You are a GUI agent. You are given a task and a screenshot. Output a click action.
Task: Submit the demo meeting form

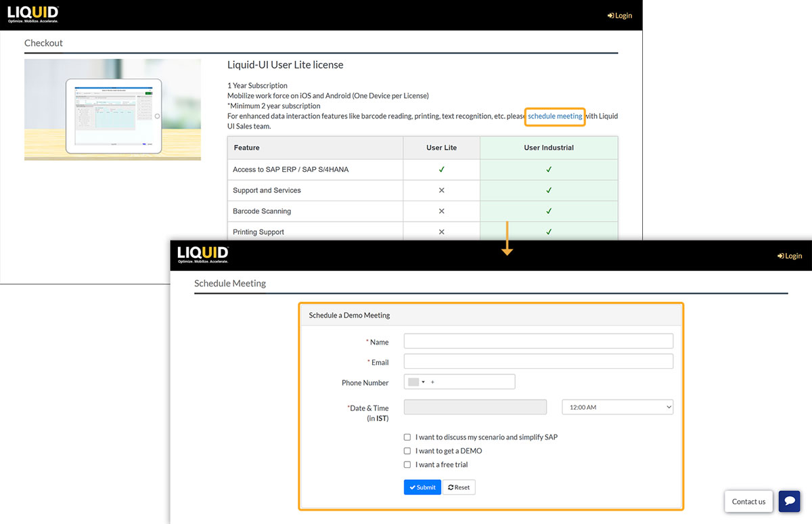pyautogui.click(x=422, y=487)
